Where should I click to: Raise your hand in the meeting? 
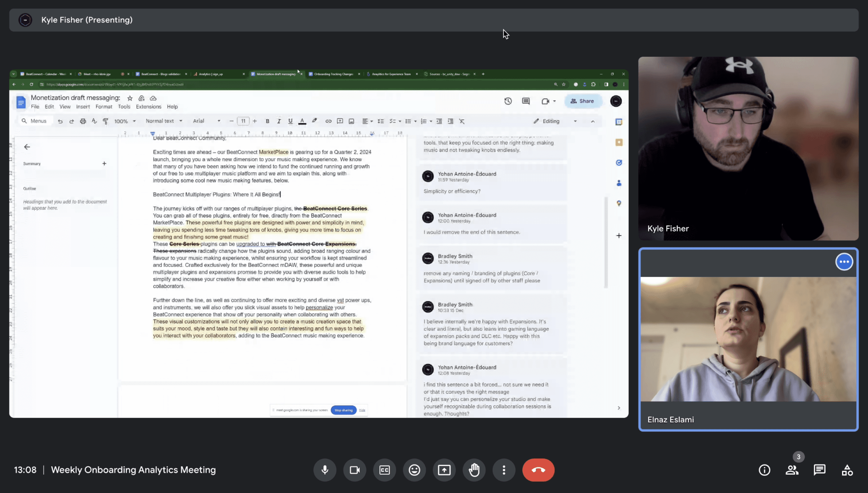(474, 470)
